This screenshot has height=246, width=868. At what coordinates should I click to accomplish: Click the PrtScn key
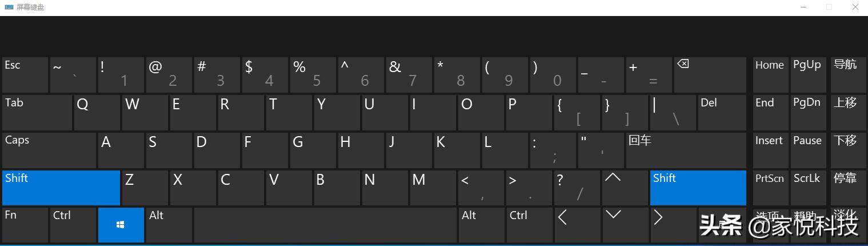coord(770,188)
